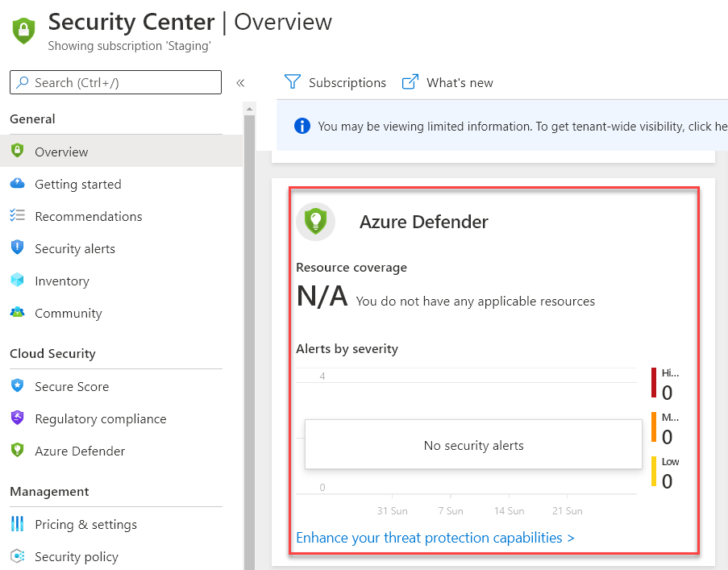Go to Security policy
Viewport: 728px width, 570px height.
(76, 556)
